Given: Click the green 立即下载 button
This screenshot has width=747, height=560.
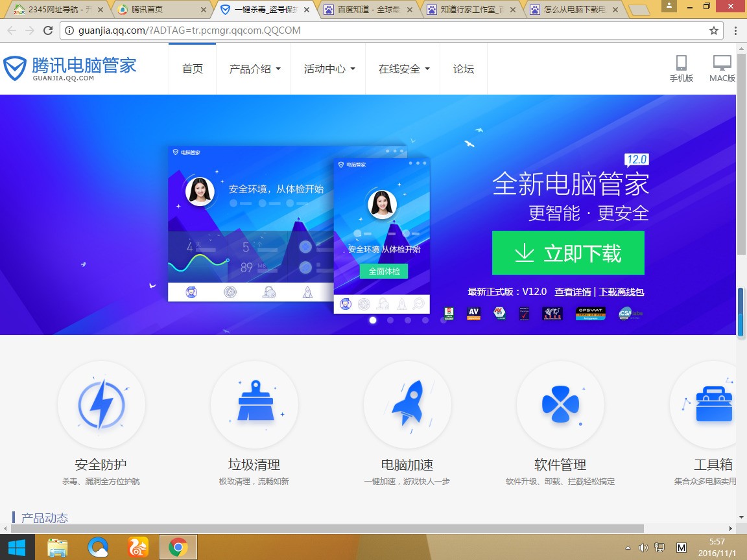Looking at the screenshot, I should click(x=568, y=253).
